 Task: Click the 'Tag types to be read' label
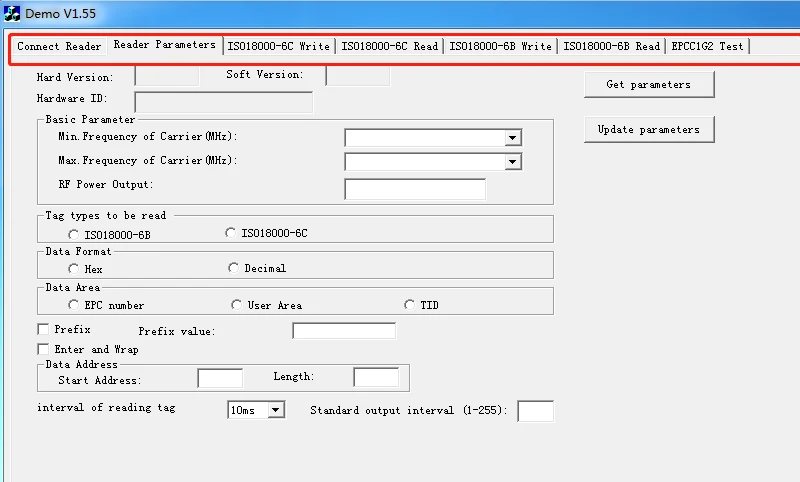(x=106, y=215)
